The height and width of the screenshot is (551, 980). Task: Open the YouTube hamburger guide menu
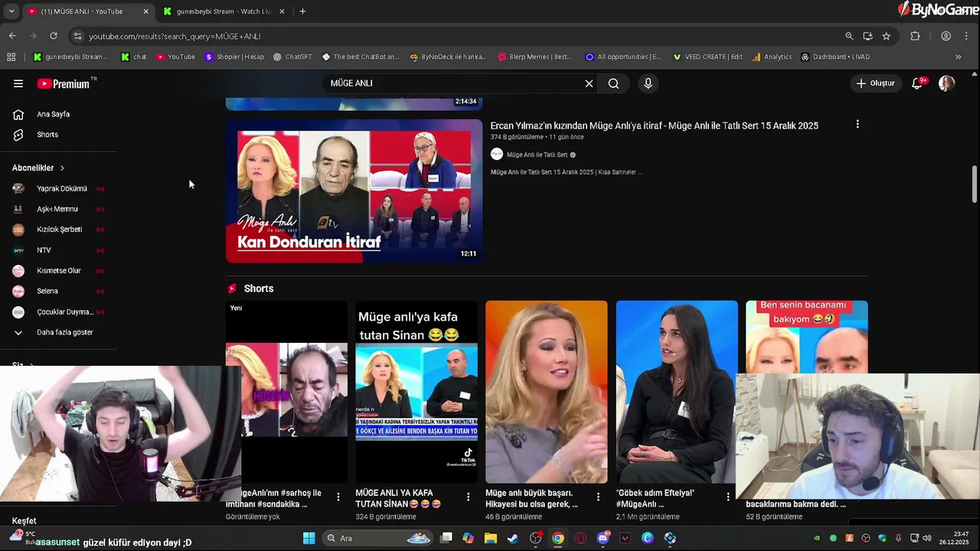click(x=18, y=83)
